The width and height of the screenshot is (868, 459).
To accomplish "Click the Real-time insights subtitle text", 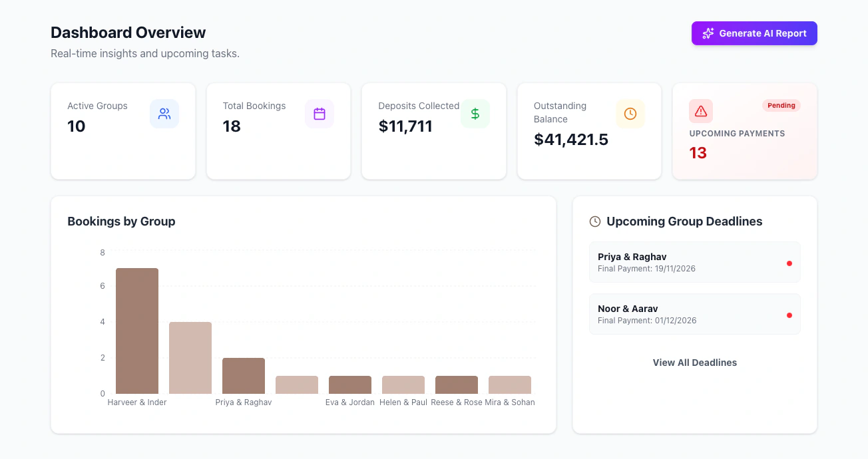I will (x=145, y=53).
